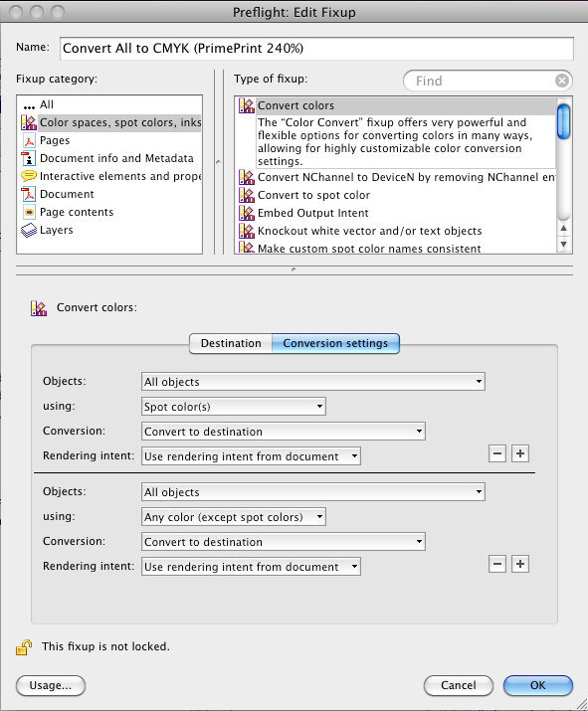The width and height of the screenshot is (588, 711).
Task: Select Convert to spot color fixup
Action: tap(397, 196)
